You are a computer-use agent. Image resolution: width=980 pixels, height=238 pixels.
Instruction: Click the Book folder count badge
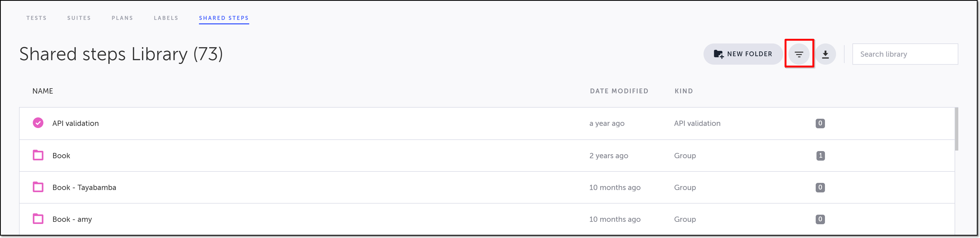(820, 155)
